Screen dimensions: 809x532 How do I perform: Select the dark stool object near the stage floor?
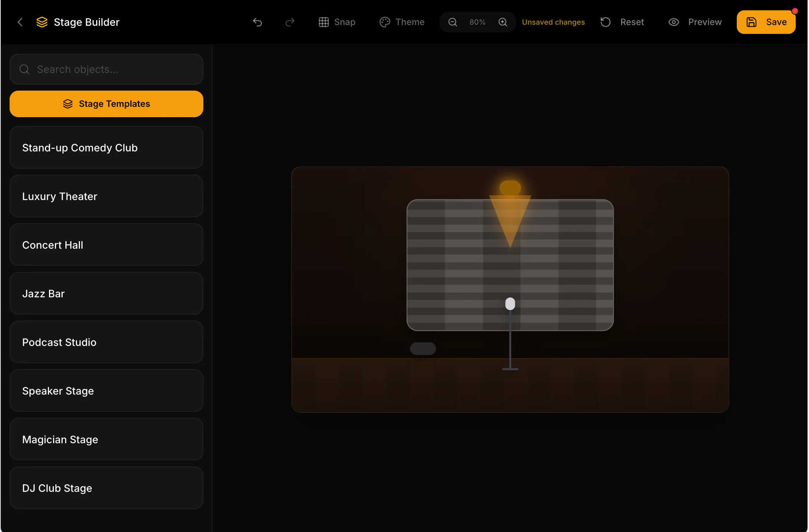[x=423, y=349]
